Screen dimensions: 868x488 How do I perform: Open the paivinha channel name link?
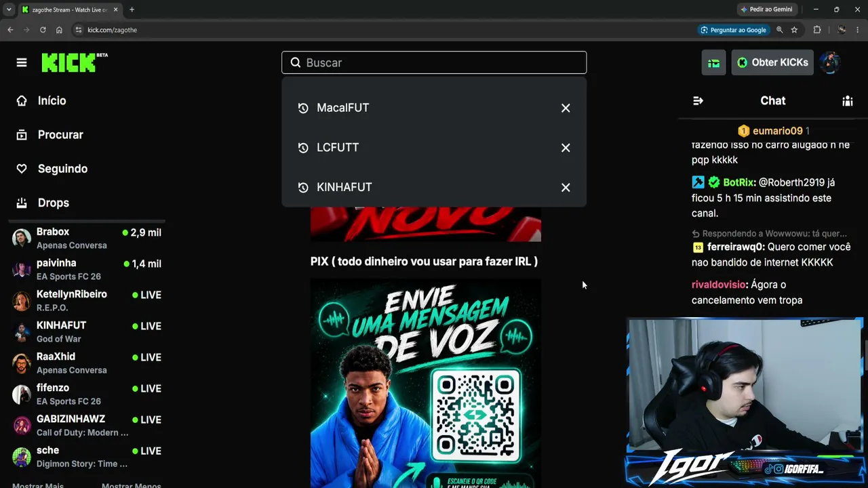[x=56, y=263]
